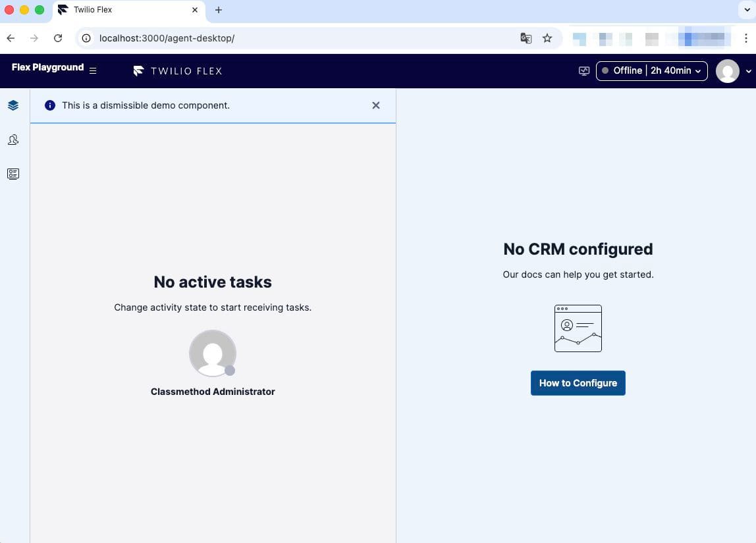
Task: Click the Twilio Flex logo
Action: pyautogui.click(x=177, y=71)
